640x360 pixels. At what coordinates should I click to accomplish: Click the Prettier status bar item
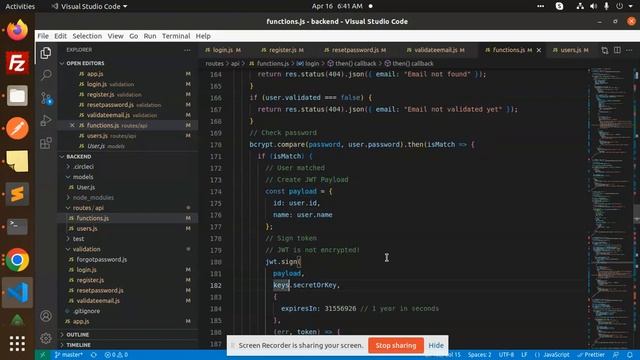pos(591,355)
